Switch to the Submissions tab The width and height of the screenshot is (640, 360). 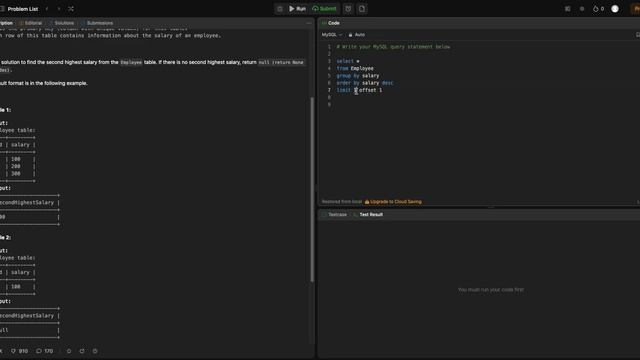(x=100, y=23)
